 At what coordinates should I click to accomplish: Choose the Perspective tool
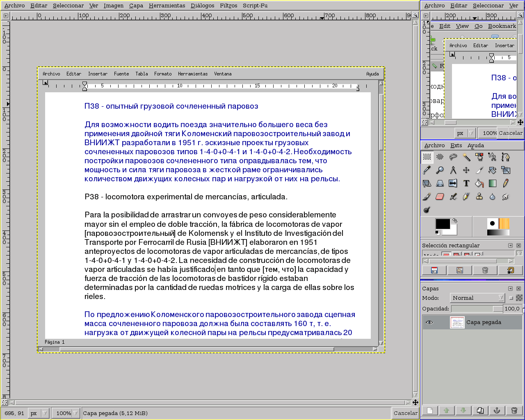(440, 183)
